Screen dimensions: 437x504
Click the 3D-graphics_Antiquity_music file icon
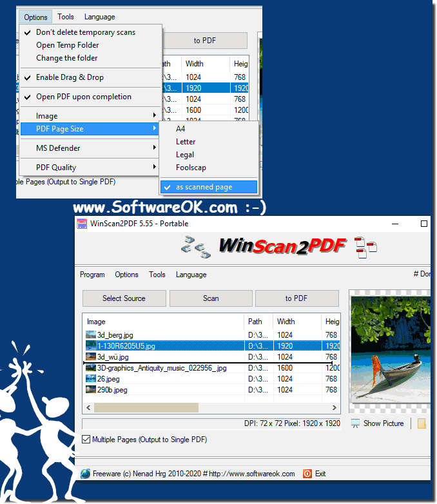point(91,367)
